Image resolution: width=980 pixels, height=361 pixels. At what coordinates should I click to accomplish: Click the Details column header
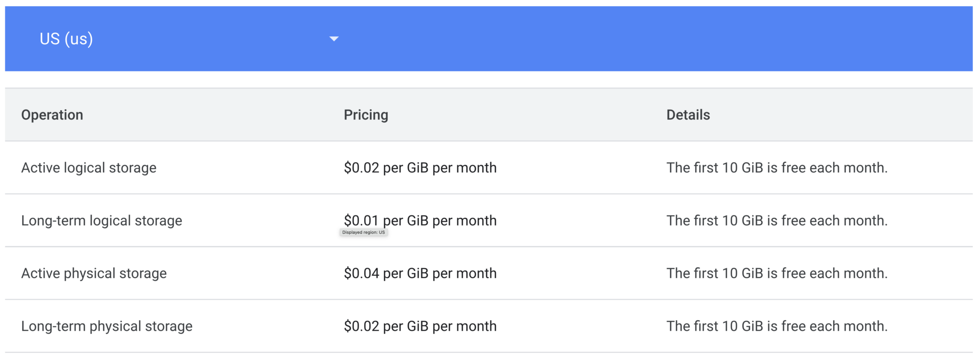tap(688, 114)
